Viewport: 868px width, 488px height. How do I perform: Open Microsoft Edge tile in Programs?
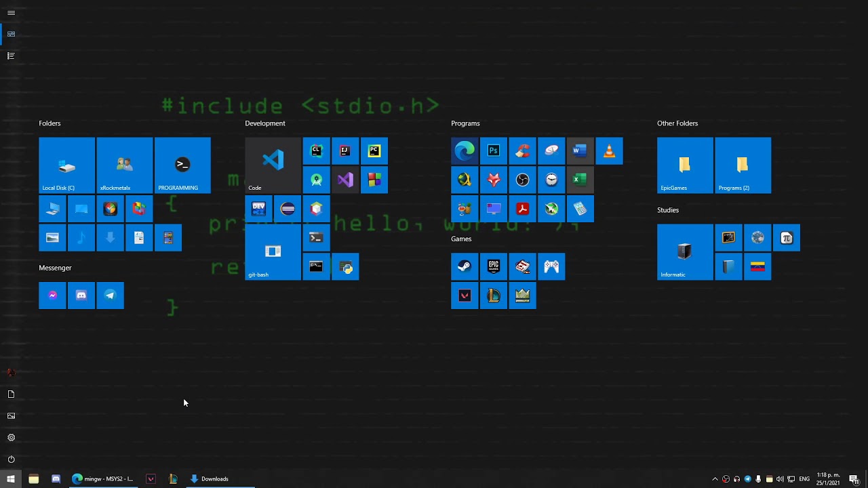coord(465,151)
